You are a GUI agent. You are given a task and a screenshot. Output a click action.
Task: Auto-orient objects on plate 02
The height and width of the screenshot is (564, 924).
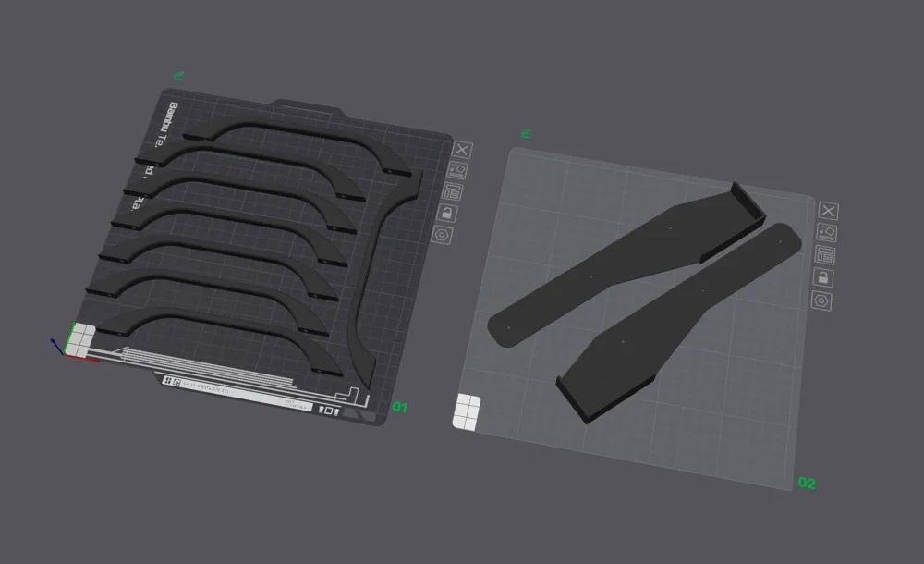(826, 232)
